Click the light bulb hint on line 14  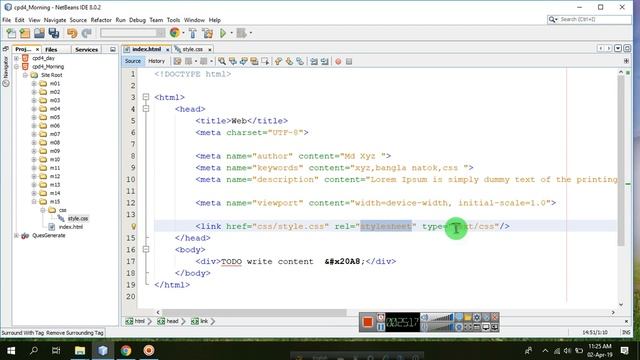coord(133,226)
